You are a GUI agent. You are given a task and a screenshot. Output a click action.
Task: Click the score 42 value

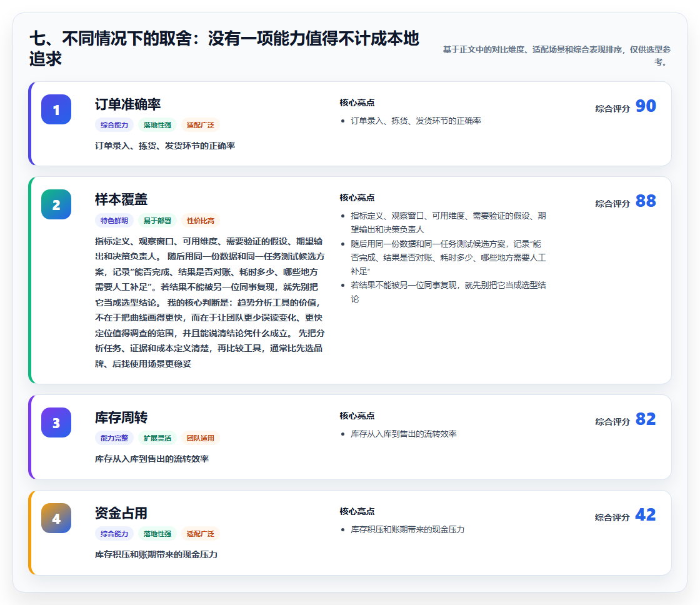click(646, 515)
